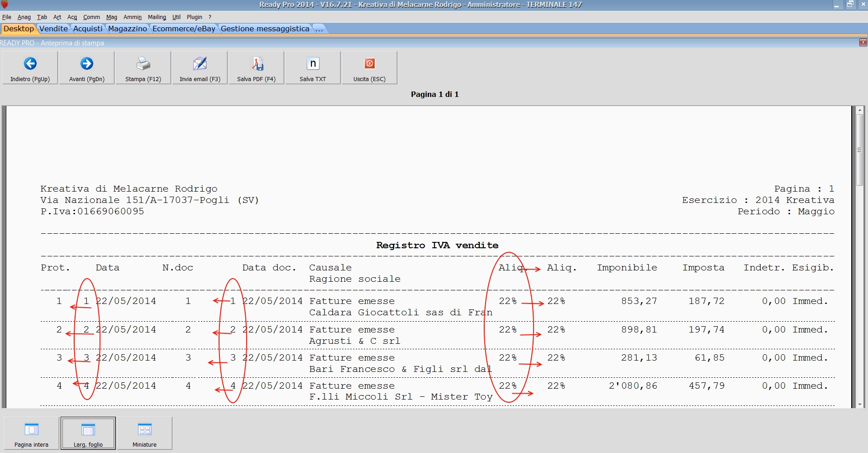Click the Esigib. column header
This screenshot has height=453, width=868.
tap(813, 268)
